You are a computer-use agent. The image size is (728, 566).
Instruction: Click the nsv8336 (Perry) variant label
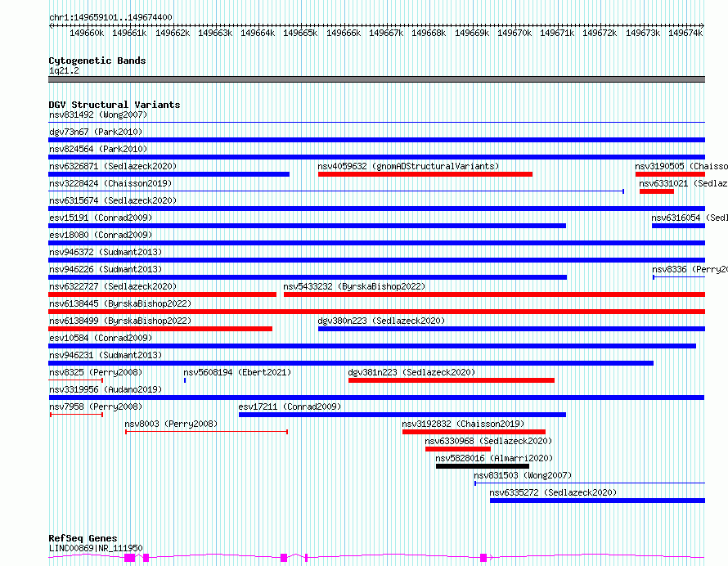(x=690, y=269)
